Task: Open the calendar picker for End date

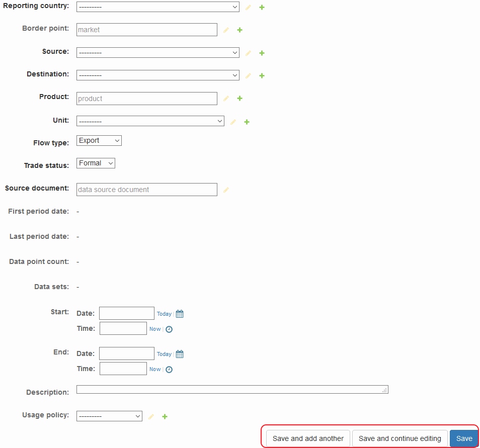Action: (x=180, y=354)
